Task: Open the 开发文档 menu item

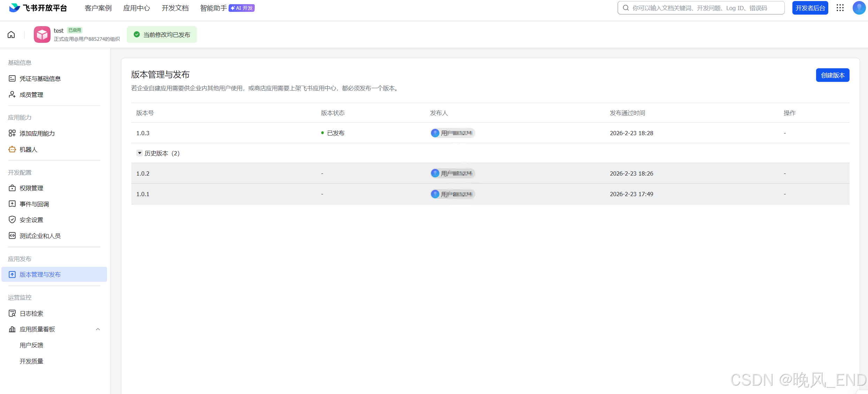Action: tap(175, 8)
